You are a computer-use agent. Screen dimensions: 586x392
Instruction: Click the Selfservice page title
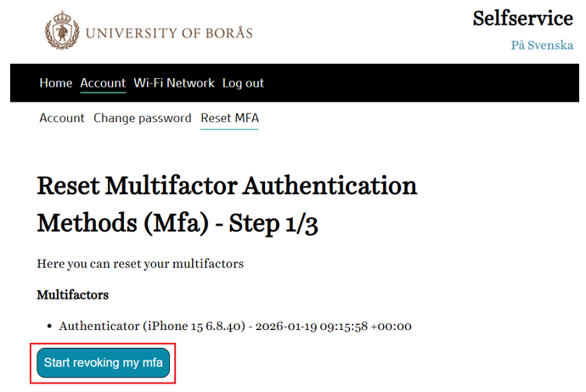tap(522, 18)
